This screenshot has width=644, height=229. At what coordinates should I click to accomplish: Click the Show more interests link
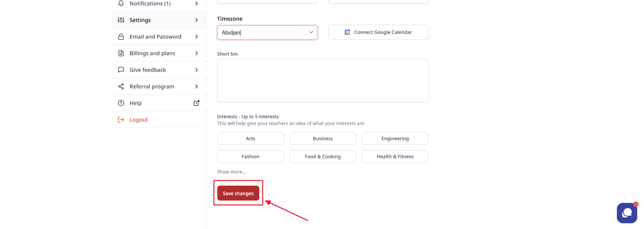pyautogui.click(x=232, y=172)
